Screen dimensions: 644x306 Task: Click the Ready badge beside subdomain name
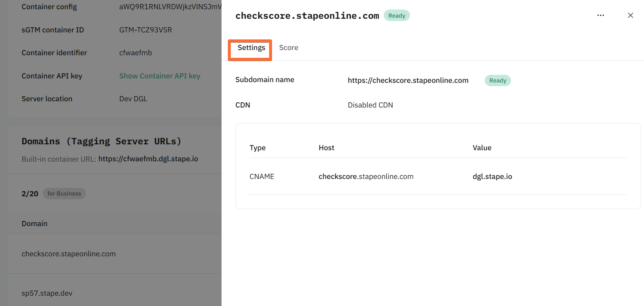(x=498, y=81)
